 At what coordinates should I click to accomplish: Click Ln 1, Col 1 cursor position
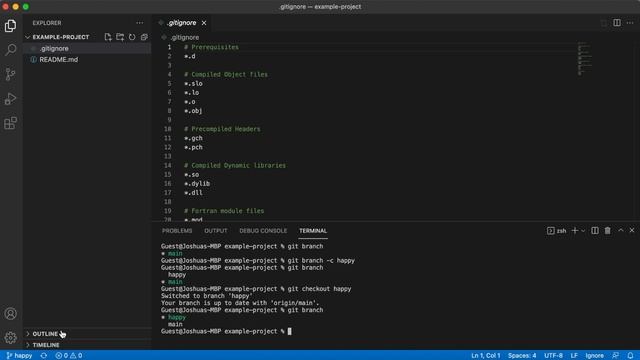click(486, 356)
